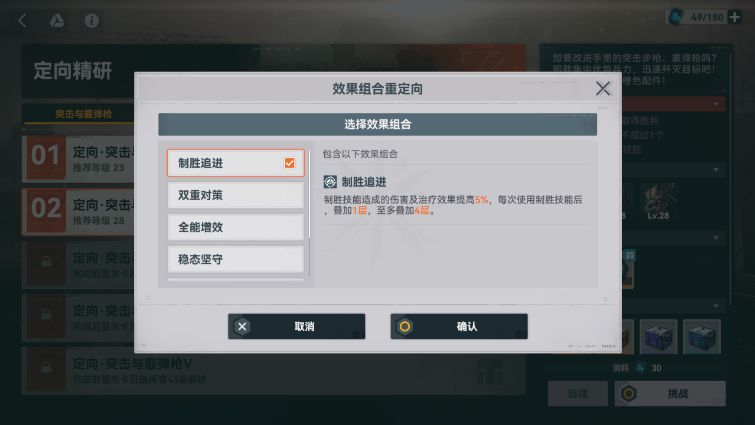Open the triangle home icon
Image resolution: width=755 pixels, height=425 pixels.
57,20
